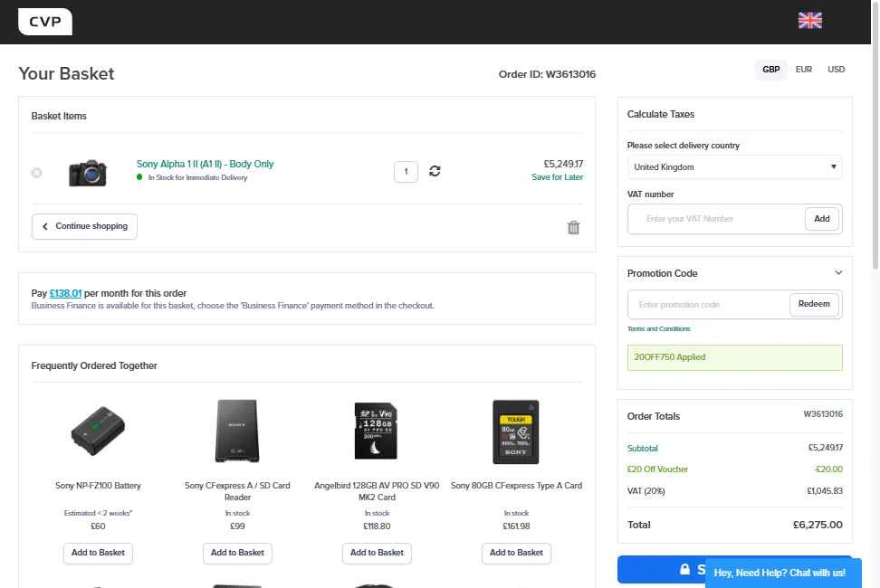Click 'Sony CFexpress A / SD Card Reader' name
The height and width of the screenshot is (588, 880).
point(237,491)
